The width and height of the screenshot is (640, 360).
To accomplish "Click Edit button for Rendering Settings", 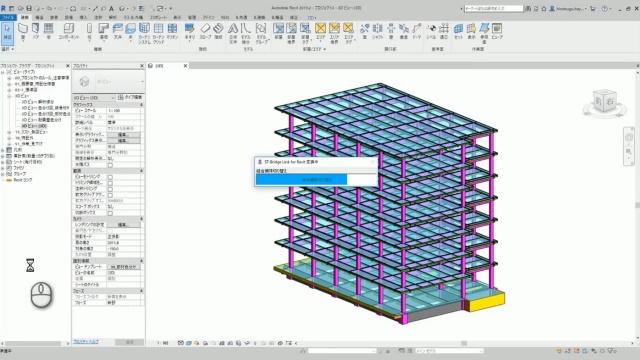I will [124, 225].
